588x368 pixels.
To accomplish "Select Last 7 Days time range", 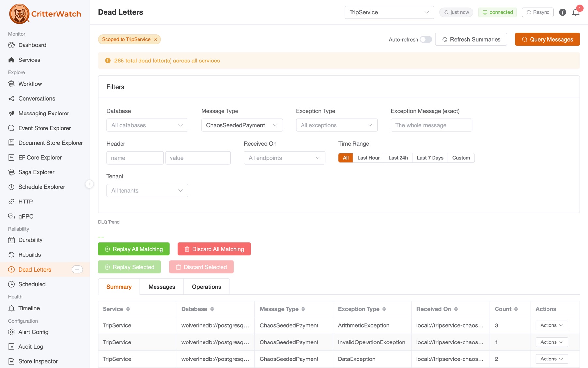I will pyautogui.click(x=430, y=158).
